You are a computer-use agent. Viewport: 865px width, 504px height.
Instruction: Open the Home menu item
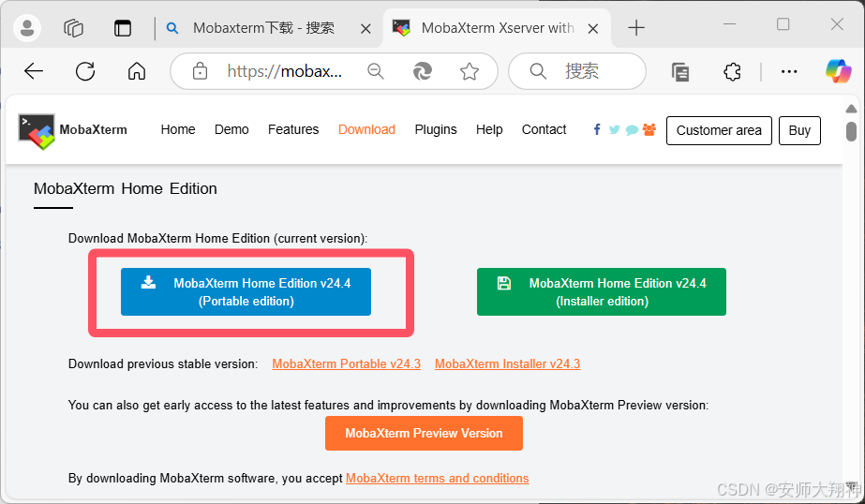(178, 129)
